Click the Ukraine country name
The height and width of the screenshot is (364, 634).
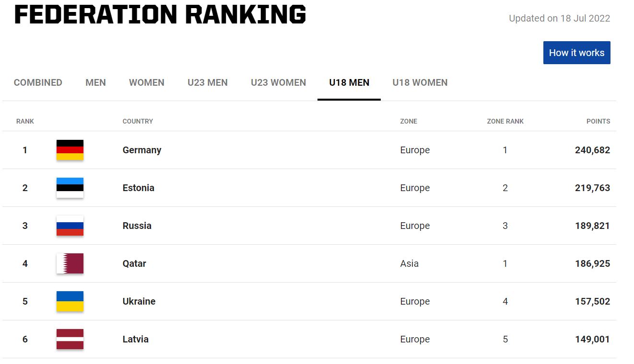pyautogui.click(x=139, y=301)
